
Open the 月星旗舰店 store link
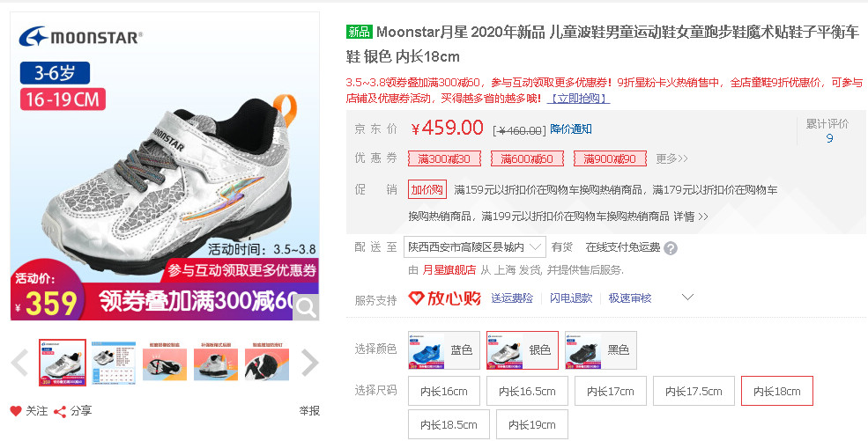click(449, 270)
